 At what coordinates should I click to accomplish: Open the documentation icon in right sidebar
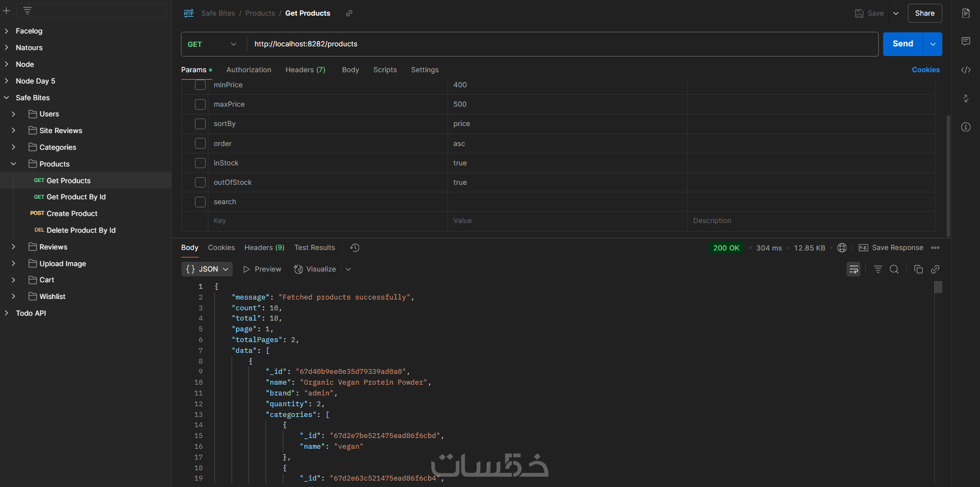point(966,13)
